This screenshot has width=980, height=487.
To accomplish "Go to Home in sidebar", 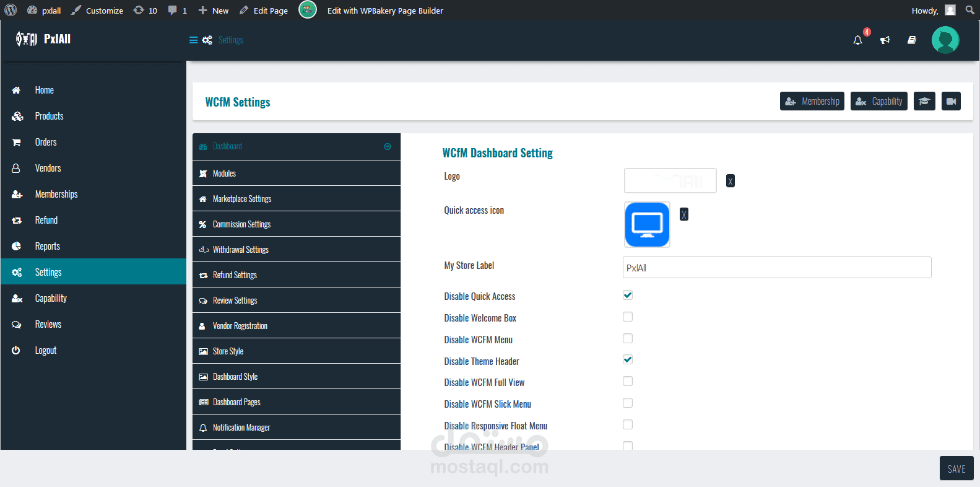I will pos(93,90).
